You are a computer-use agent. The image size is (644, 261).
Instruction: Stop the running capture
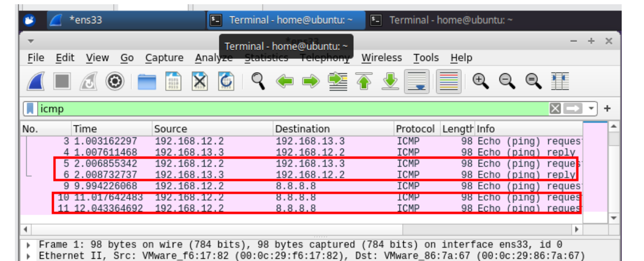pyautogui.click(x=62, y=81)
